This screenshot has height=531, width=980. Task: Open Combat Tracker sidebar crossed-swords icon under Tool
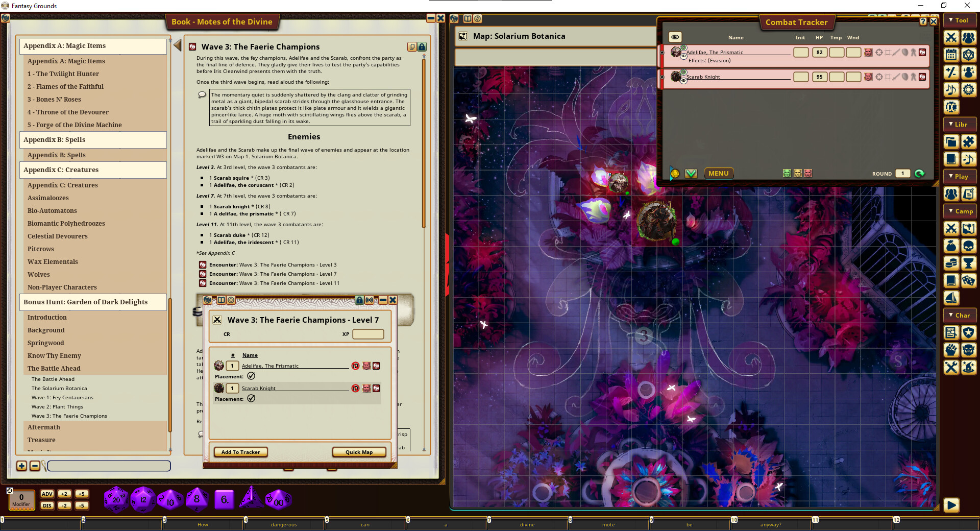(x=951, y=38)
